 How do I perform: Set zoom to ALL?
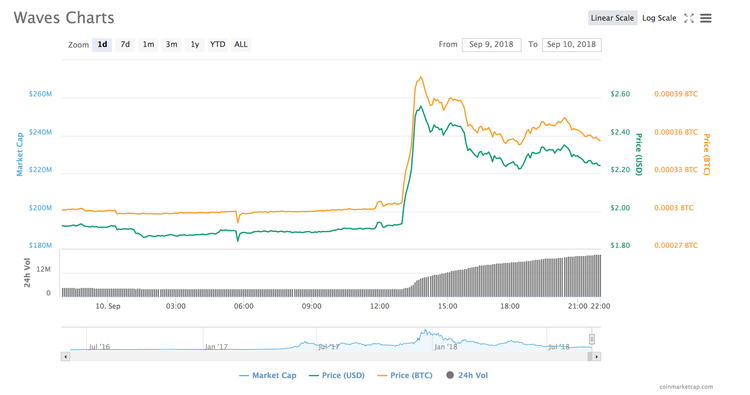point(241,44)
